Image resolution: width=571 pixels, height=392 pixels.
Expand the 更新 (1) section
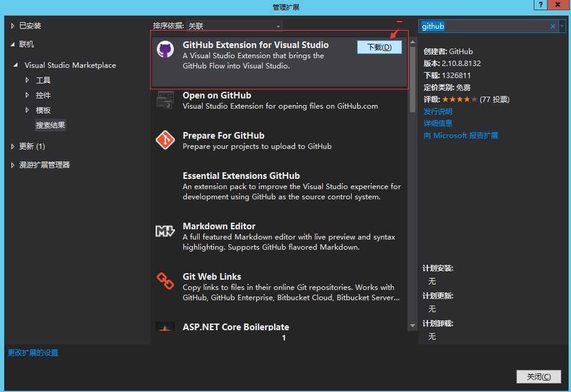coord(13,146)
